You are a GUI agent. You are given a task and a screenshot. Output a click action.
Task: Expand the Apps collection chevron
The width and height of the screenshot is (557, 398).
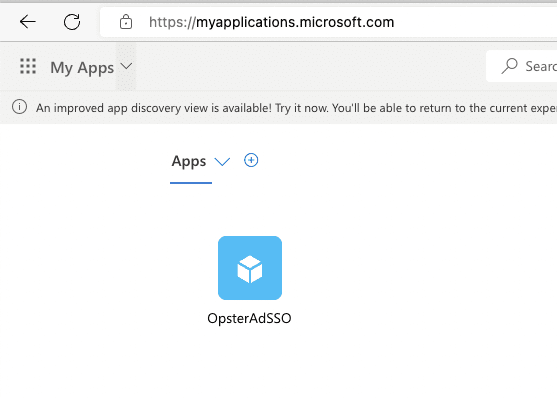click(222, 162)
